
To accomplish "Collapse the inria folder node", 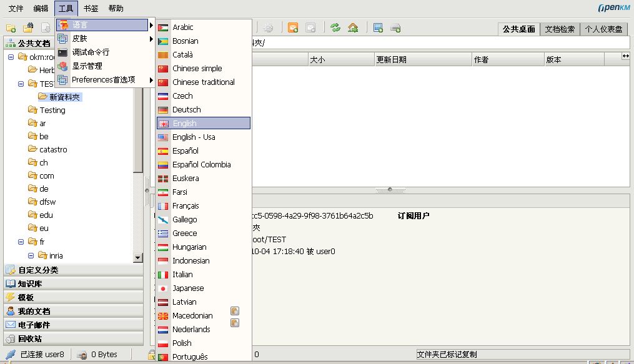I will (x=31, y=255).
